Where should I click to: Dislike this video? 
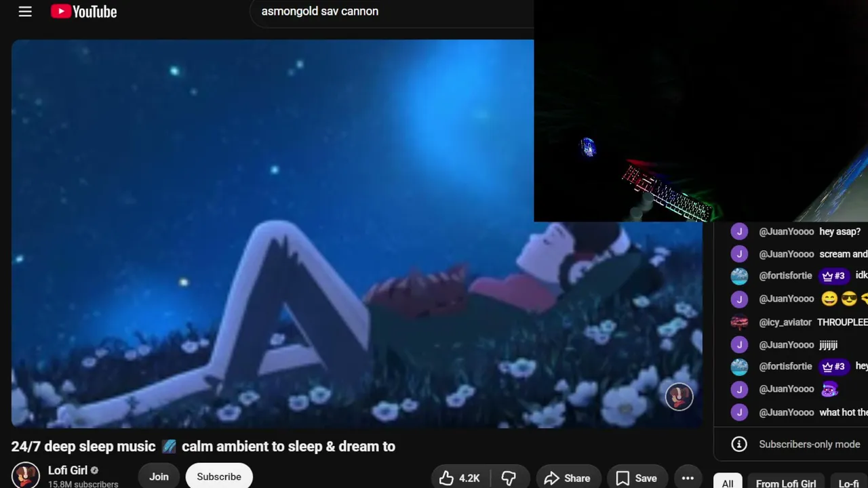[x=509, y=478]
